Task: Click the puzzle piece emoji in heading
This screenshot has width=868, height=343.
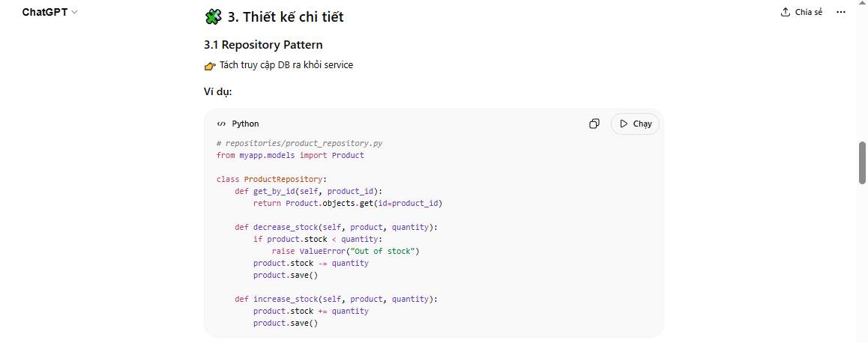Action: pos(213,16)
